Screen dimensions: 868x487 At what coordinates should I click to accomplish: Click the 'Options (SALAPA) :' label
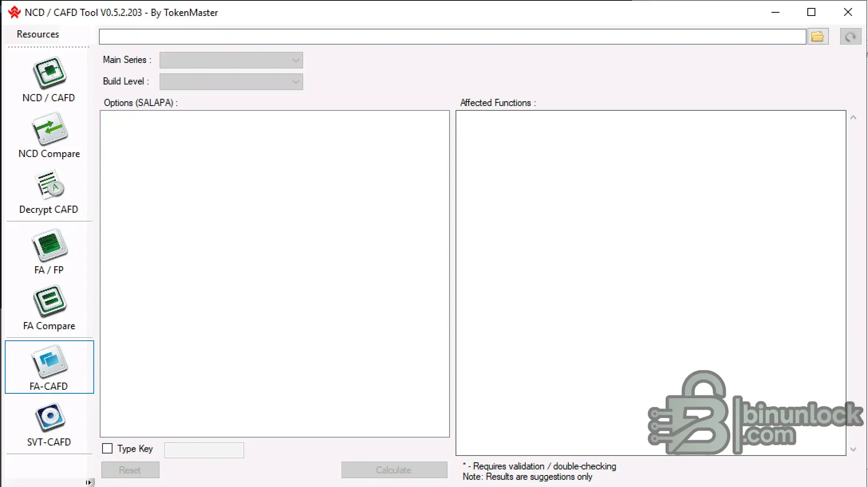click(x=141, y=103)
